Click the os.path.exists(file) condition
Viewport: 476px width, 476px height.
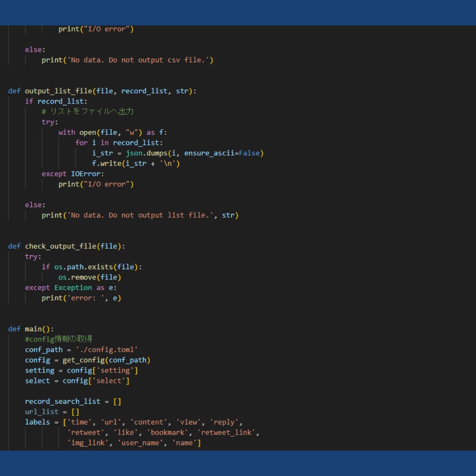point(96,267)
